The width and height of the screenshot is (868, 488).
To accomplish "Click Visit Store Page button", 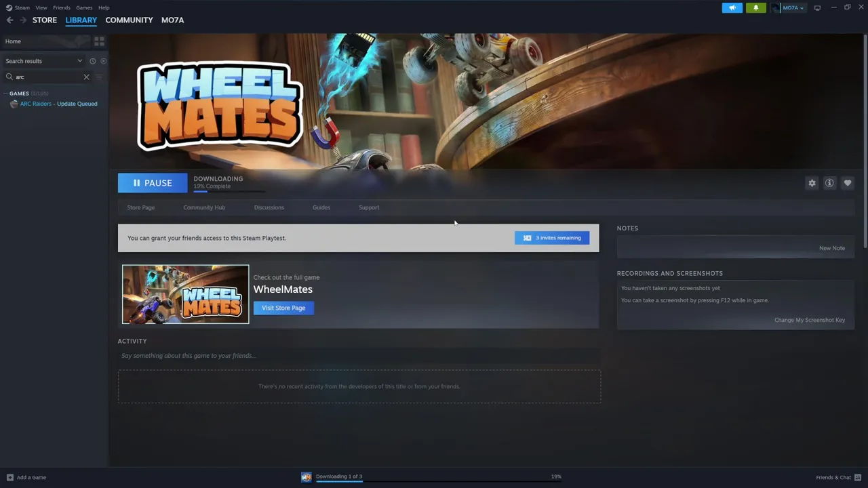I will coord(283,308).
